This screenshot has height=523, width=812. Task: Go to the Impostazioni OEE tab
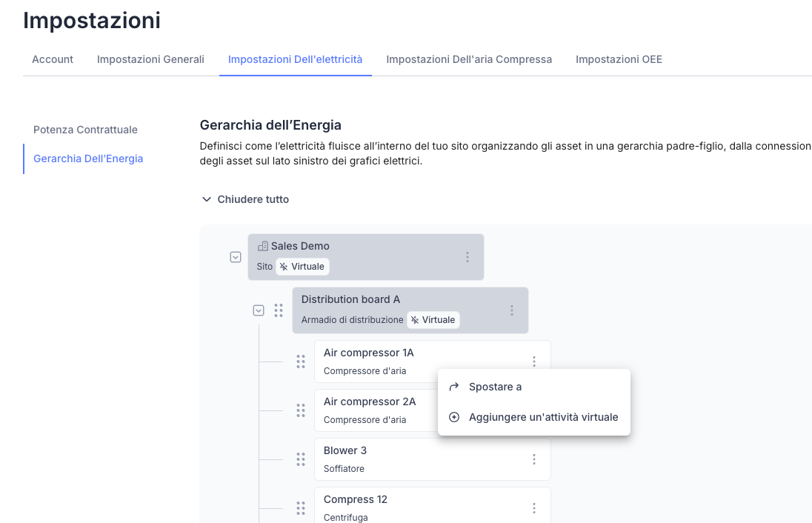(619, 59)
